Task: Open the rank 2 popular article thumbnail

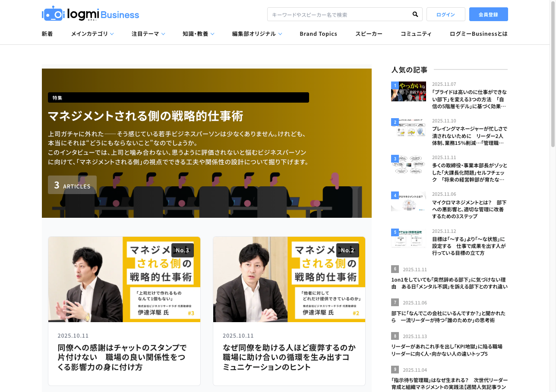Action: point(408,128)
